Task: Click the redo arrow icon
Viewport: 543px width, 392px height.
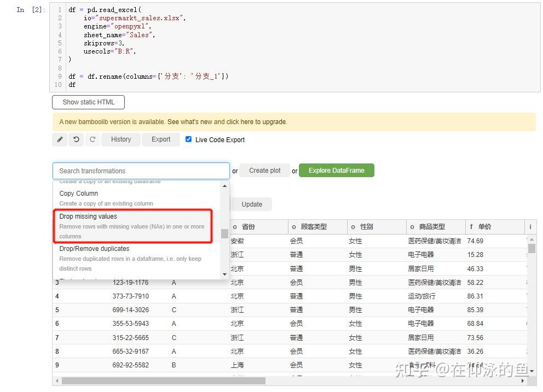Action: [x=92, y=139]
